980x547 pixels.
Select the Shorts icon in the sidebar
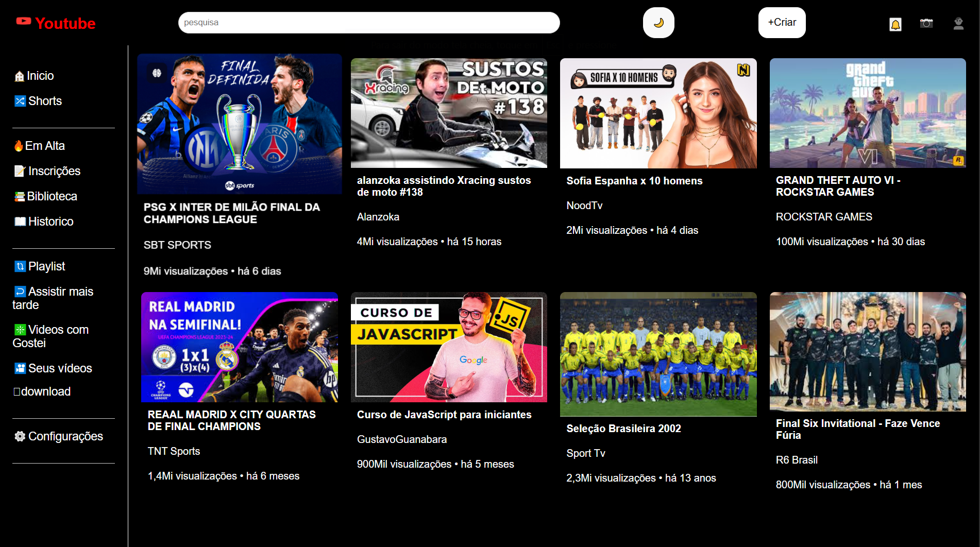coord(20,101)
